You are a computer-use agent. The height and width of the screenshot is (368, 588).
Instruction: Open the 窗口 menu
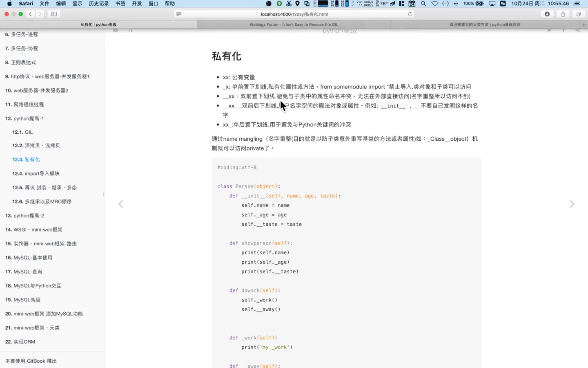(x=153, y=3)
